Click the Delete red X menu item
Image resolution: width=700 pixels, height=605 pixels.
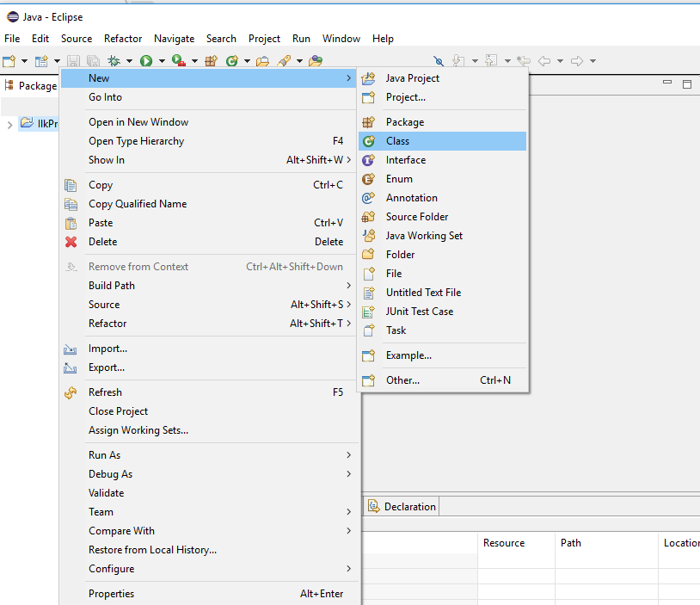tap(209, 242)
